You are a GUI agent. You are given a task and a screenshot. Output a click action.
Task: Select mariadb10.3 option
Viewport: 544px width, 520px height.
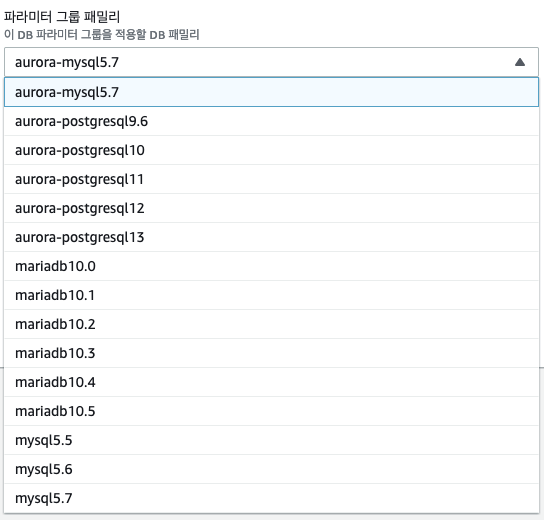(271, 353)
